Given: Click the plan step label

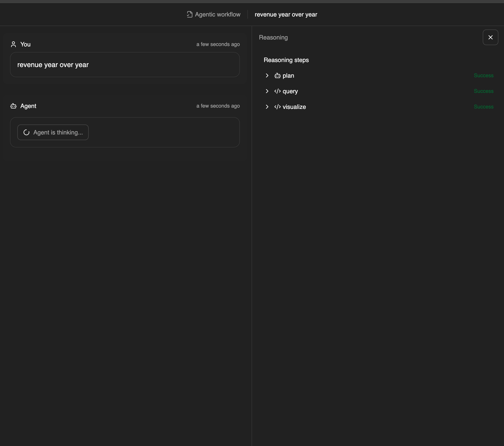Looking at the screenshot, I should [288, 76].
